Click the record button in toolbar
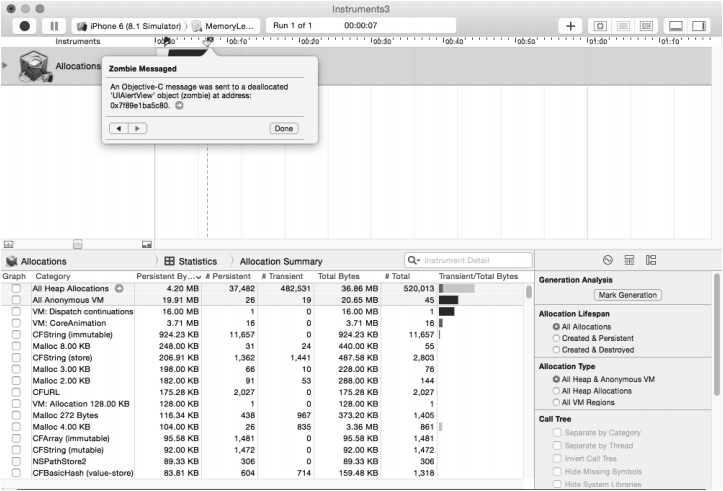723x491 pixels. [24, 25]
